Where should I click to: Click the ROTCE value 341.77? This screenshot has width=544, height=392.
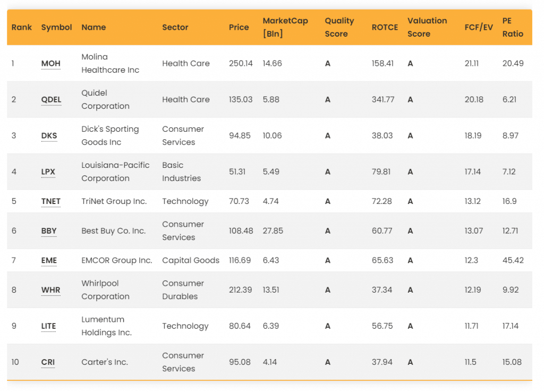tap(383, 99)
